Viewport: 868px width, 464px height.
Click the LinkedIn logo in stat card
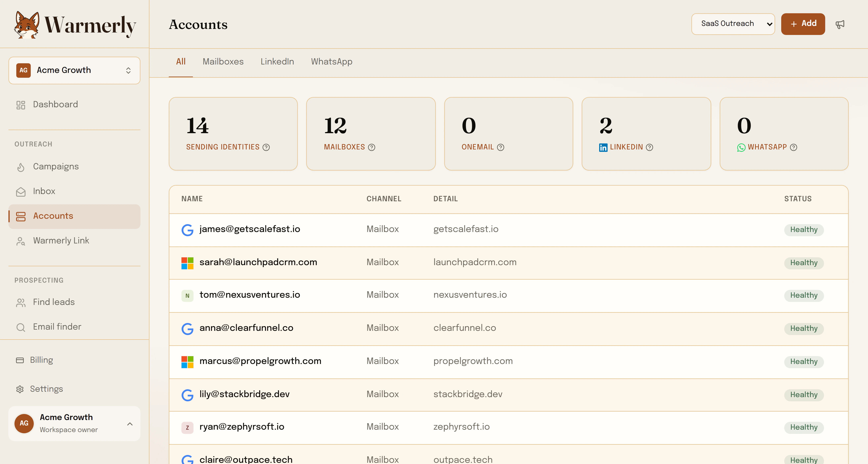pyautogui.click(x=603, y=148)
